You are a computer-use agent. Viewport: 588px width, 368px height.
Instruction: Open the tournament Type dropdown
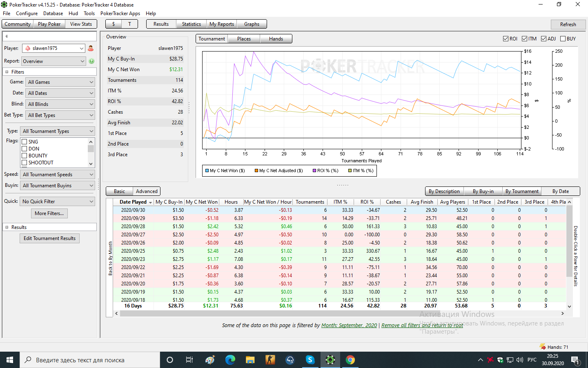(x=57, y=131)
